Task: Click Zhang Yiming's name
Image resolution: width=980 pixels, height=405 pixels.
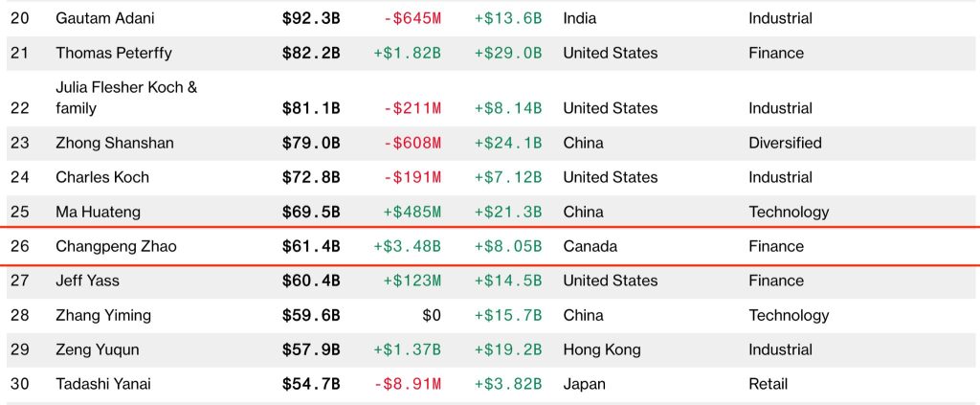Action: [x=103, y=315]
